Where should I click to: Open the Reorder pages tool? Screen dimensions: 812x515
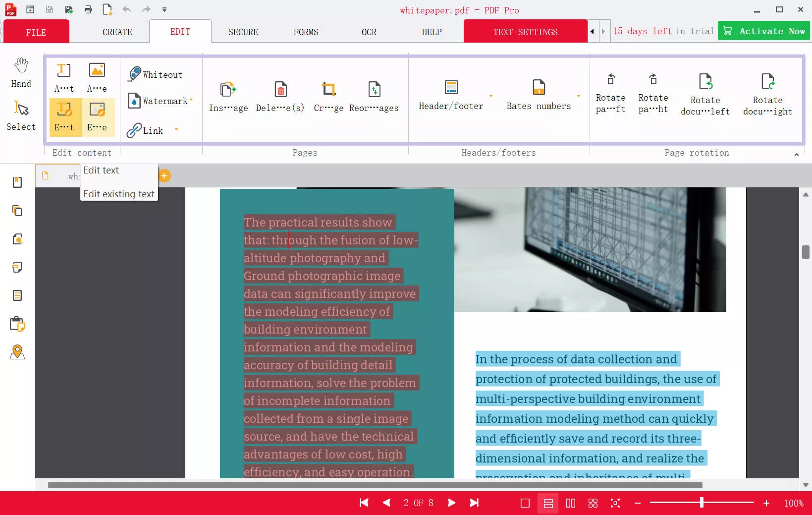tap(374, 97)
